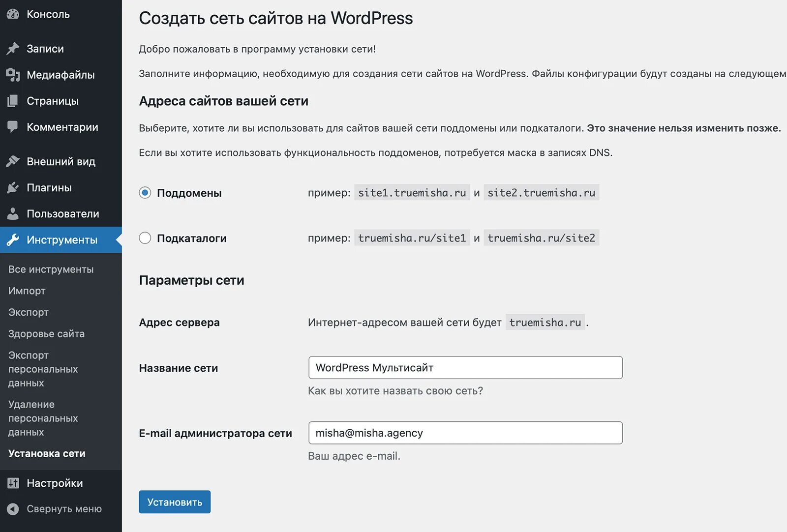Click the Страницы pages icon
This screenshot has width=787, height=532.
pyautogui.click(x=13, y=101)
